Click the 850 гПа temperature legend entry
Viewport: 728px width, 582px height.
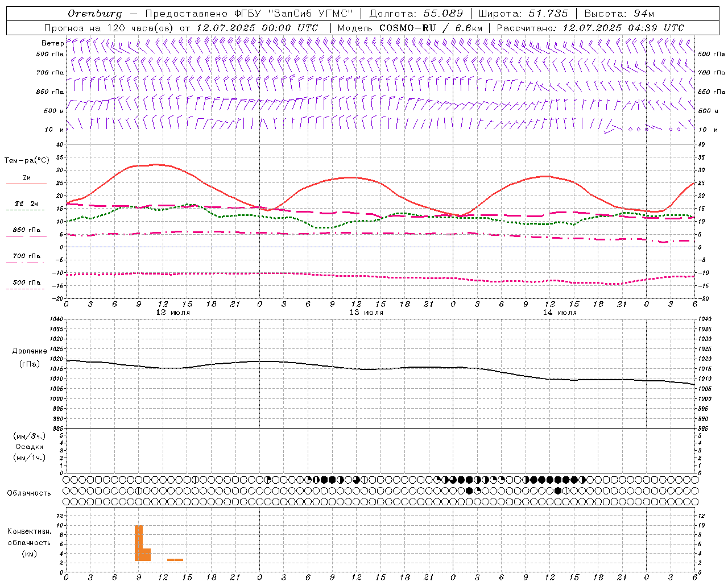pos(26,230)
